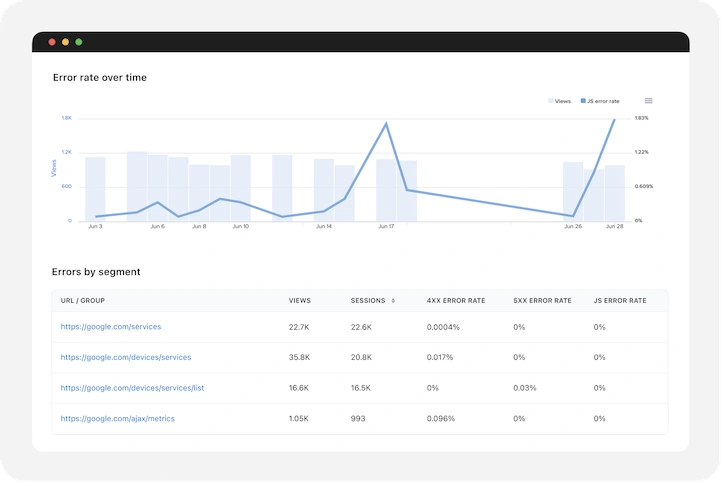Click the green maximize window dot
This screenshot has width=721, height=482.
[79, 42]
